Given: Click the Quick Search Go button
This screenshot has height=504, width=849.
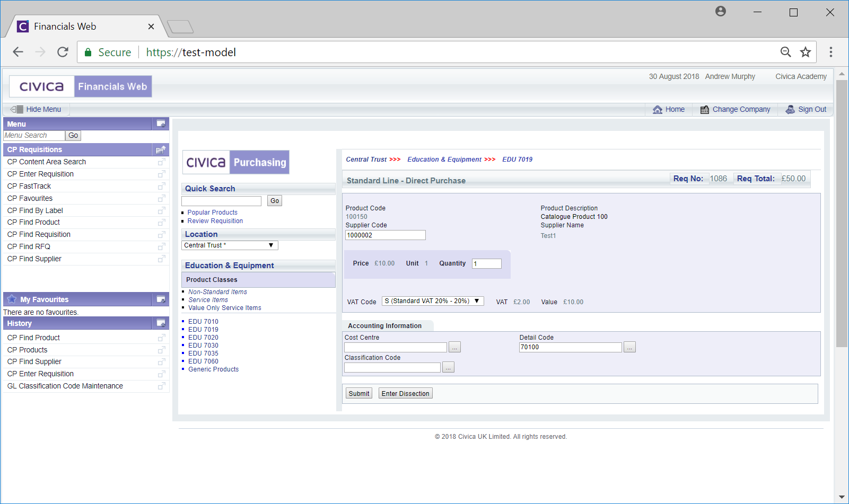Looking at the screenshot, I should click(275, 201).
